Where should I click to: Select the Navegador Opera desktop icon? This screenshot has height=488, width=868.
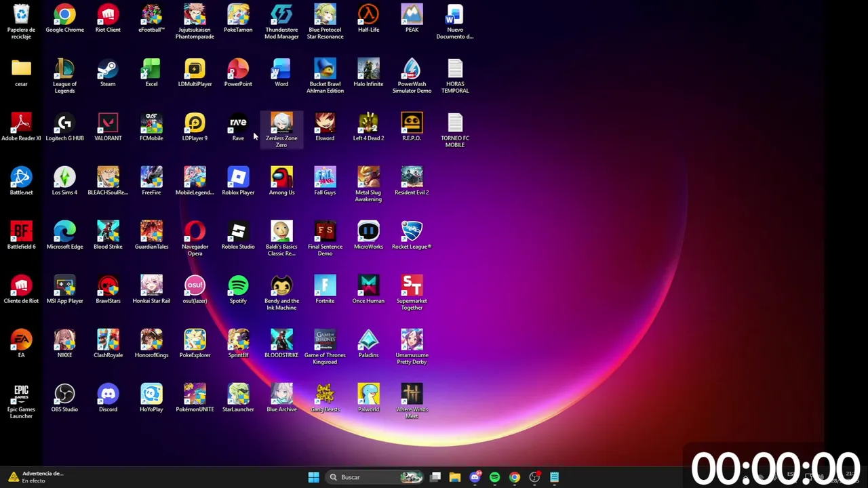[x=195, y=239]
